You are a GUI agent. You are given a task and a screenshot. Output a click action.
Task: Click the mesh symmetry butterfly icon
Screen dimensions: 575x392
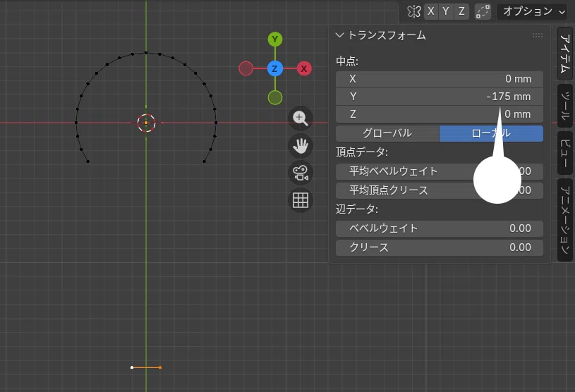click(413, 11)
